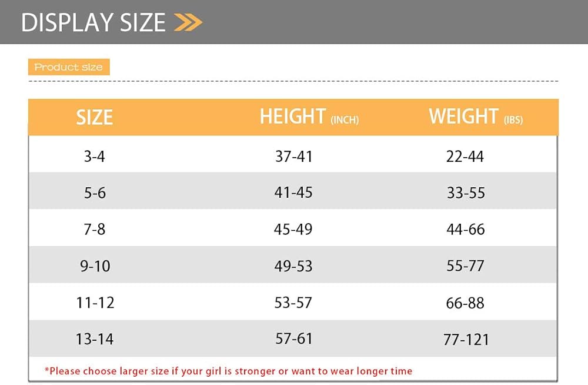This screenshot has height=385, width=588.
Task: Click the 55-77 weight cell
Action: click(465, 266)
